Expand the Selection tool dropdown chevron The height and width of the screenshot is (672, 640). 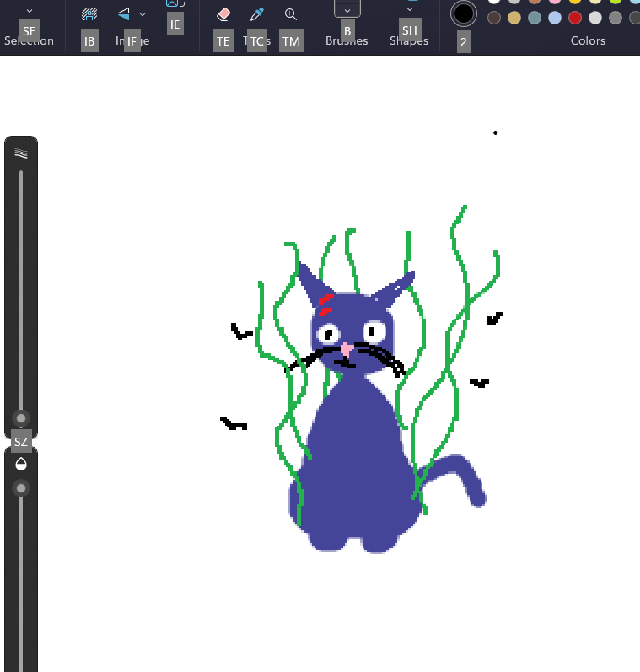[30, 11]
